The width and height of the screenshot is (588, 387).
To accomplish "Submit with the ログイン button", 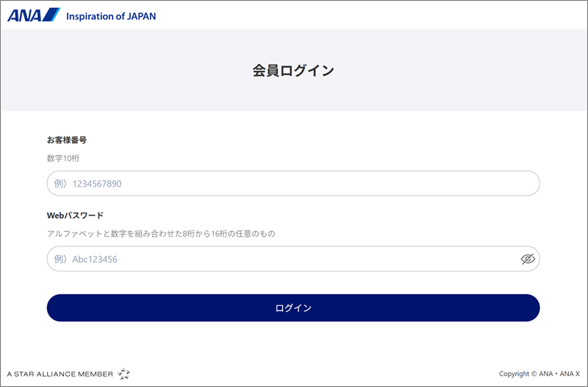I will click(293, 308).
